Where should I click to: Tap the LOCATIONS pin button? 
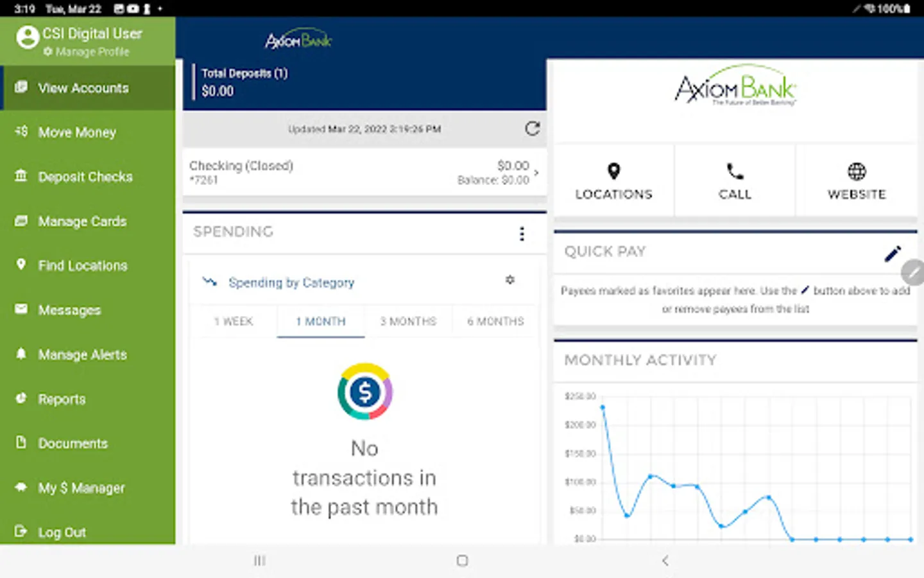coord(613,181)
